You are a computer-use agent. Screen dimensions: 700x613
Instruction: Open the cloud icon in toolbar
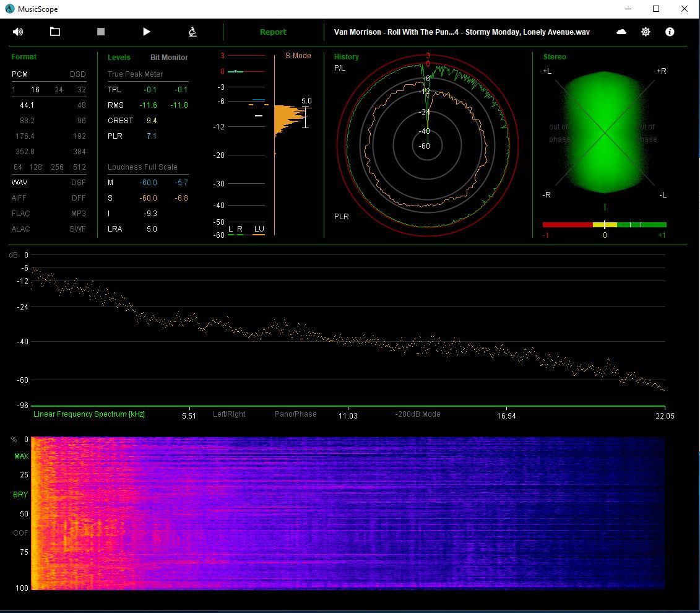point(621,32)
